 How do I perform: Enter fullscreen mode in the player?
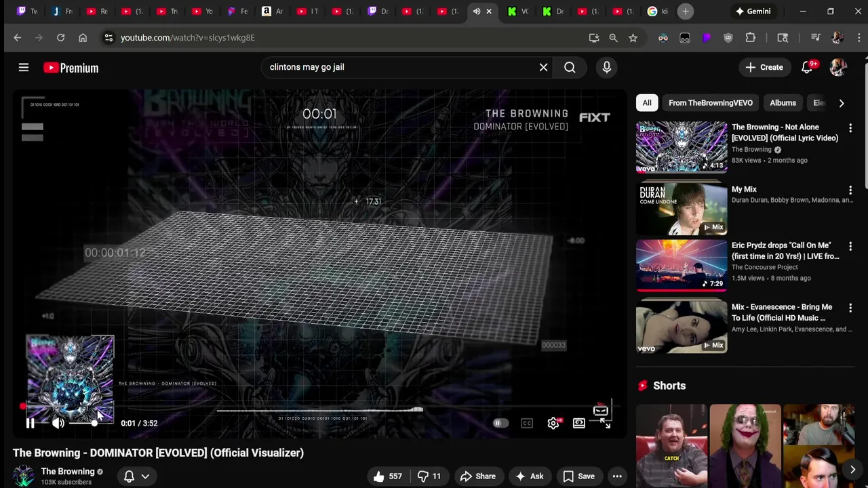(x=605, y=423)
